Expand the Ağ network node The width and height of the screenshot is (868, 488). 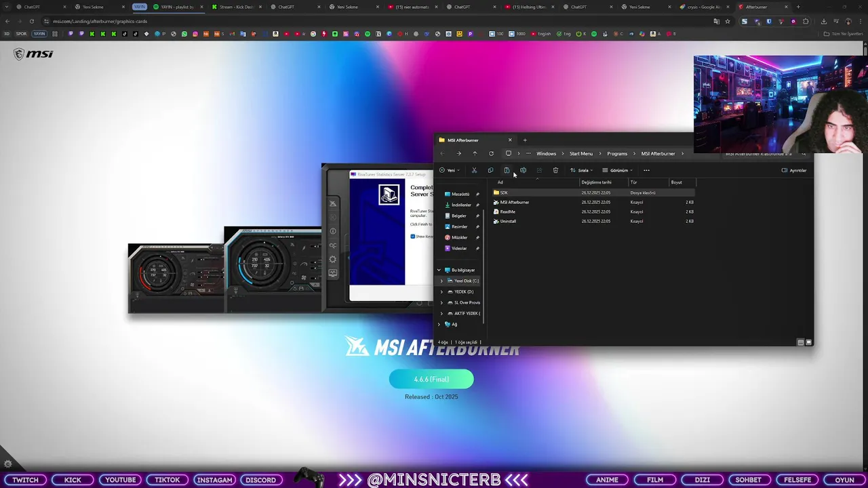(439, 324)
